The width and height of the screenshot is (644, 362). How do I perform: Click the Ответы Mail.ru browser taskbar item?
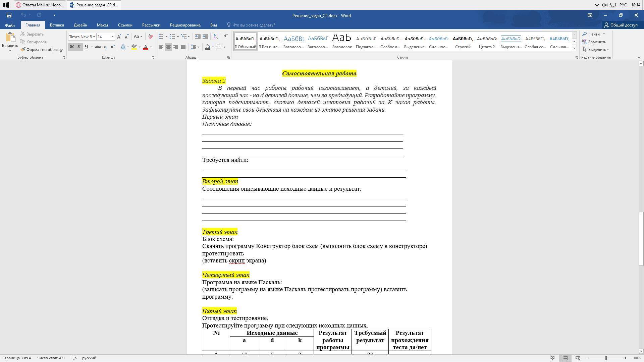click(x=40, y=5)
